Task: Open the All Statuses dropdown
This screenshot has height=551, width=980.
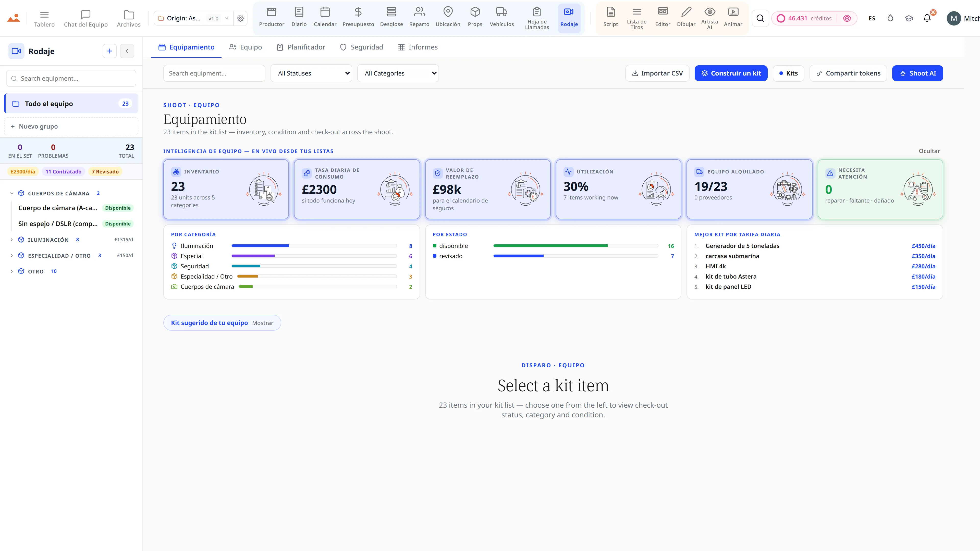Action: (311, 73)
